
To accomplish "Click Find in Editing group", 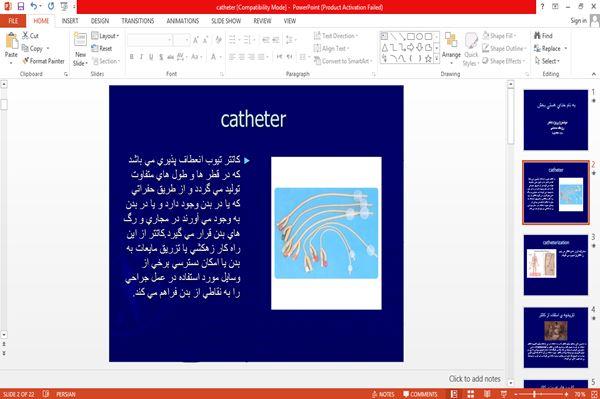I will [543, 36].
